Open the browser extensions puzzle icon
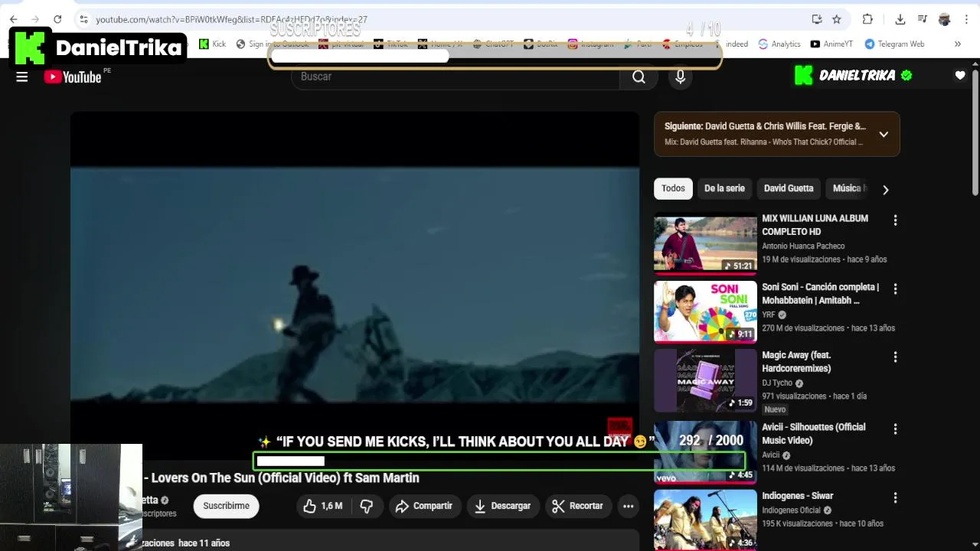The width and height of the screenshot is (980, 551). click(867, 19)
